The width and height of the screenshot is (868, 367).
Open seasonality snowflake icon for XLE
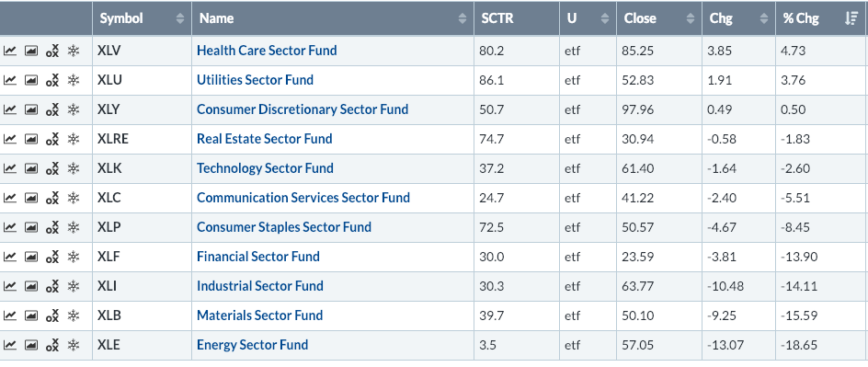pyautogui.click(x=73, y=345)
